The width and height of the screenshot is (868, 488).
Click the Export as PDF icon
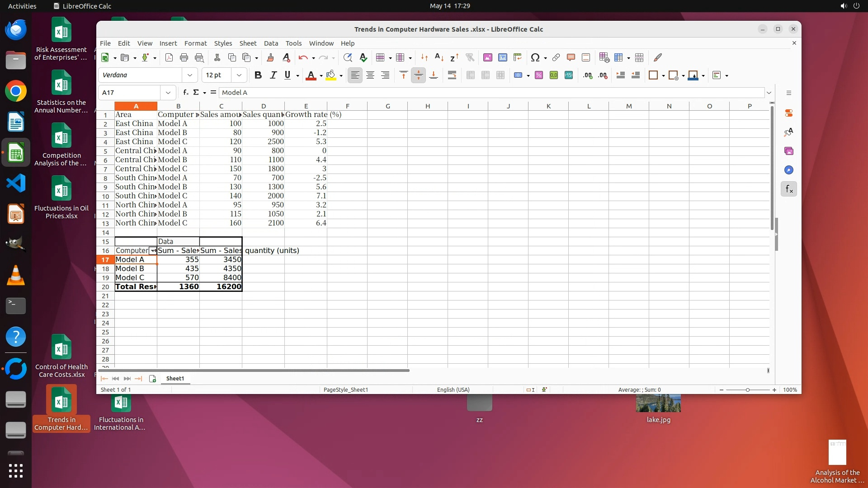click(169, 57)
